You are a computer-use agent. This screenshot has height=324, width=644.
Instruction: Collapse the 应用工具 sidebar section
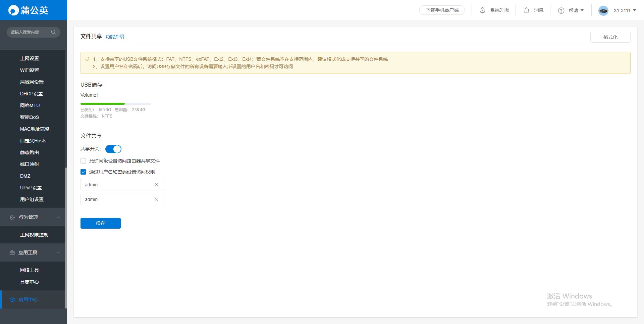(58, 252)
